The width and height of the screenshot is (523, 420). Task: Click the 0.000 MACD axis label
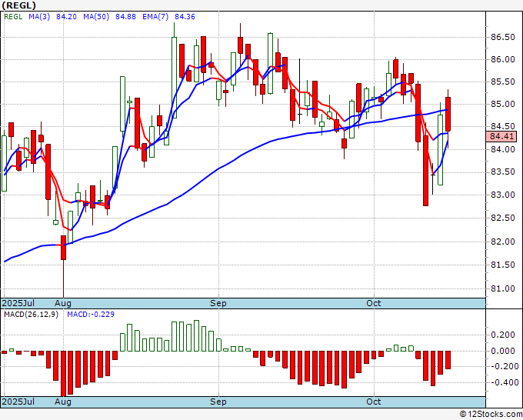coord(503,351)
